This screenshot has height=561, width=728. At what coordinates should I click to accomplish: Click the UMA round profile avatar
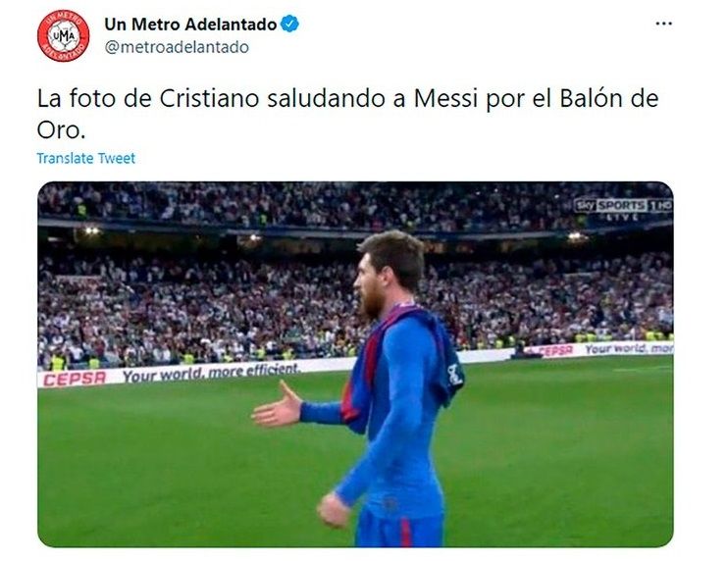pos(64,35)
